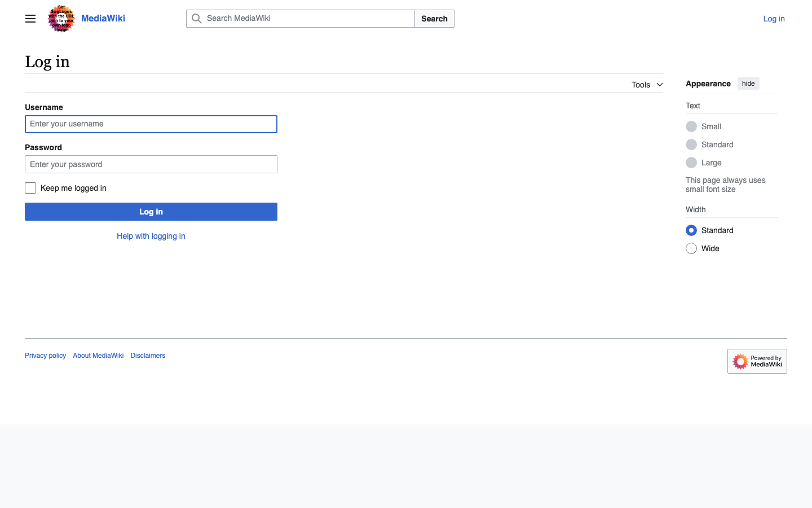
Task: Click the MediaWiki sunflower logo
Action: tap(61, 19)
